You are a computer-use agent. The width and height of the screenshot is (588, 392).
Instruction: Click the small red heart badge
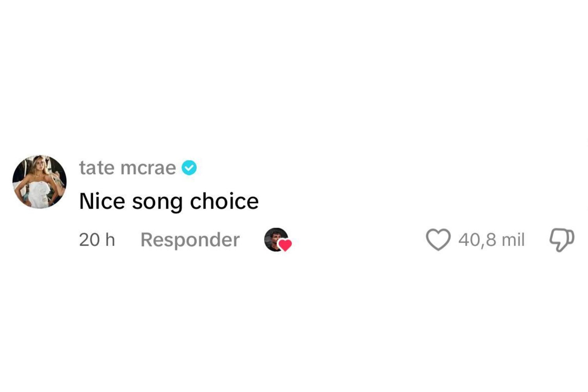285,245
